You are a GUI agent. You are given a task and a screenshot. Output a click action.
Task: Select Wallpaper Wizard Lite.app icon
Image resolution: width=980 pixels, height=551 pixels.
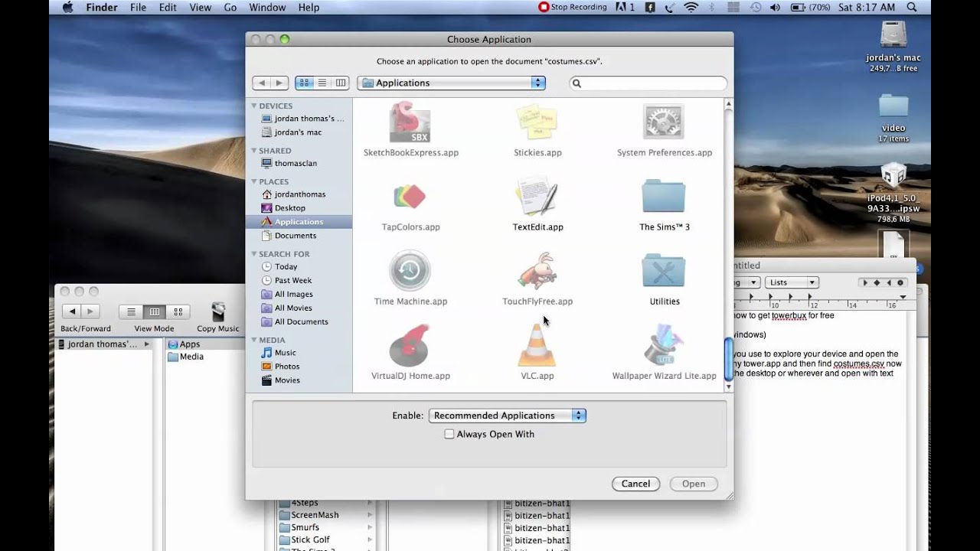[x=664, y=345]
